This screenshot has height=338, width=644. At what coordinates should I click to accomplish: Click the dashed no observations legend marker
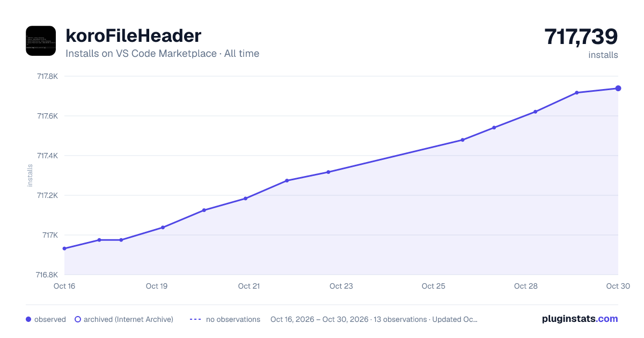pos(195,319)
